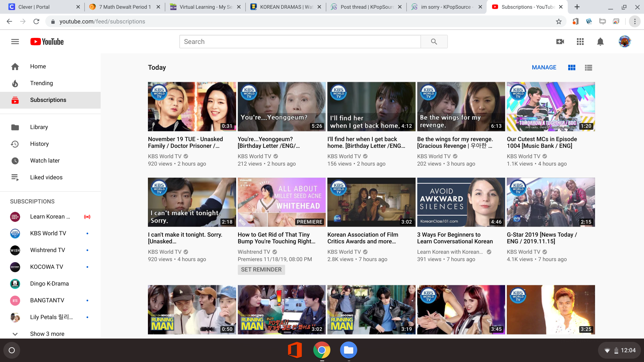Screen dimensions: 644x362
Task: Open Watch later in the sidebar
Action: tap(50, 161)
